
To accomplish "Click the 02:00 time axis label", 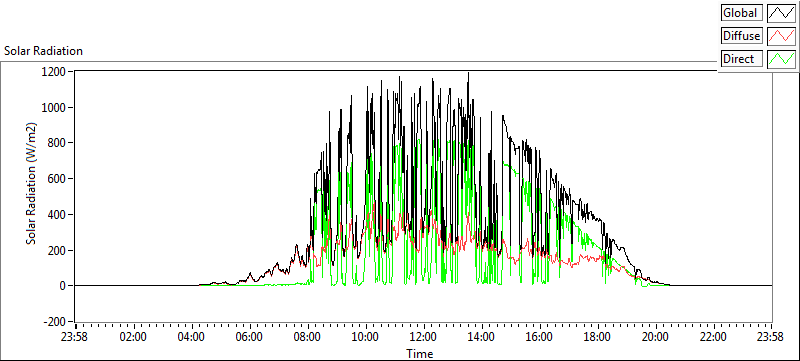I will pos(134,338).
